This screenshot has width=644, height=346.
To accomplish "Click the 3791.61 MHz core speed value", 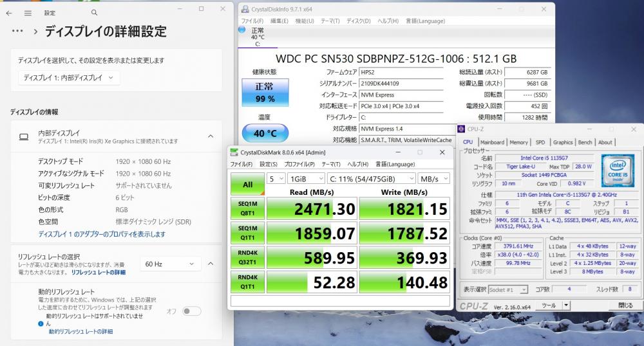I will (x=518, y=246).
